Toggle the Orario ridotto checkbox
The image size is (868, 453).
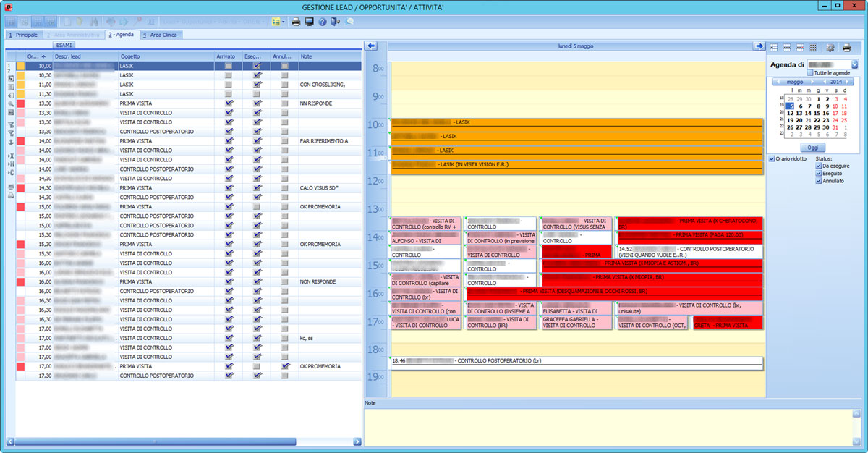point(772,158)
